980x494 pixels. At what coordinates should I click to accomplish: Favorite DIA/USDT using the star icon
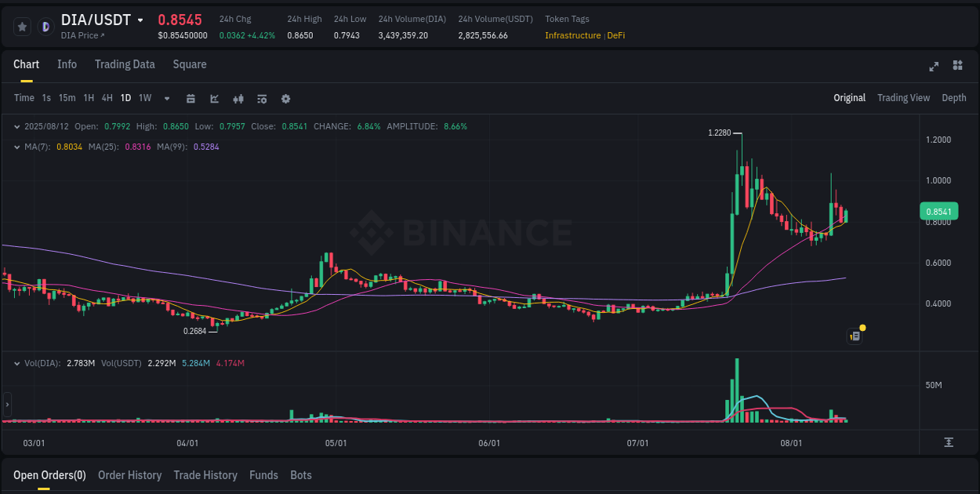pos(22,27)
